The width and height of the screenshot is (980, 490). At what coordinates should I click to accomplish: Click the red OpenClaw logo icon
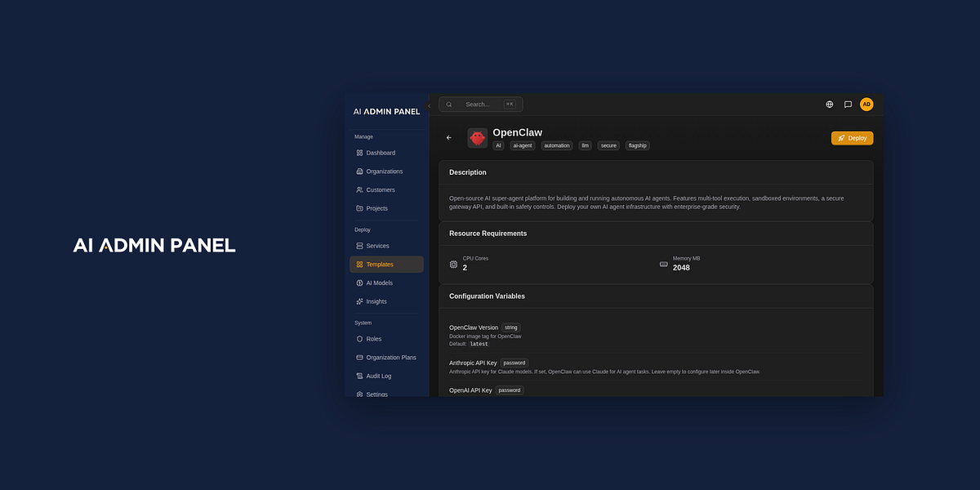pyautogui.click(x=478, y=138)
